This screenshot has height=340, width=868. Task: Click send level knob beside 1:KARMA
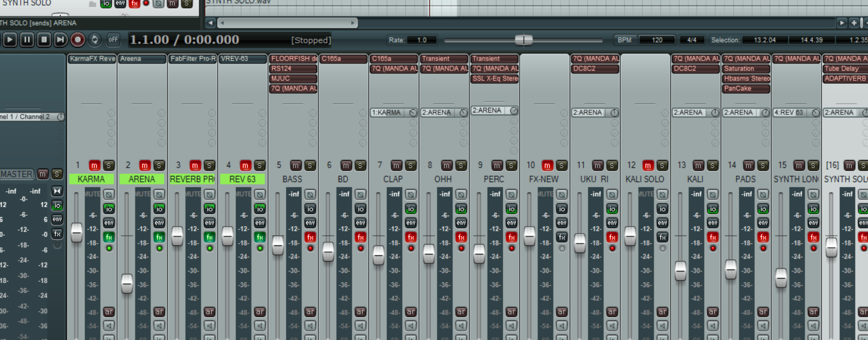click(413, 113)
